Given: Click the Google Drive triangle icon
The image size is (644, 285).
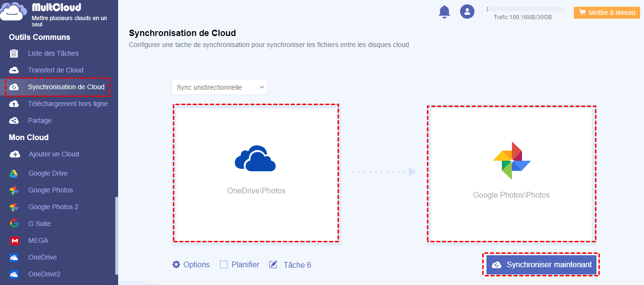Looking at the screenshot, I should pos(14,173).
